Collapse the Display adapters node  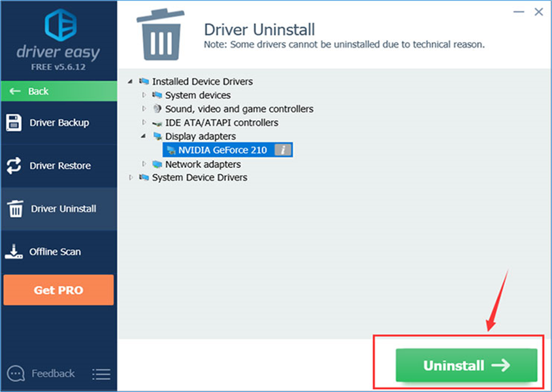[143, 136]
